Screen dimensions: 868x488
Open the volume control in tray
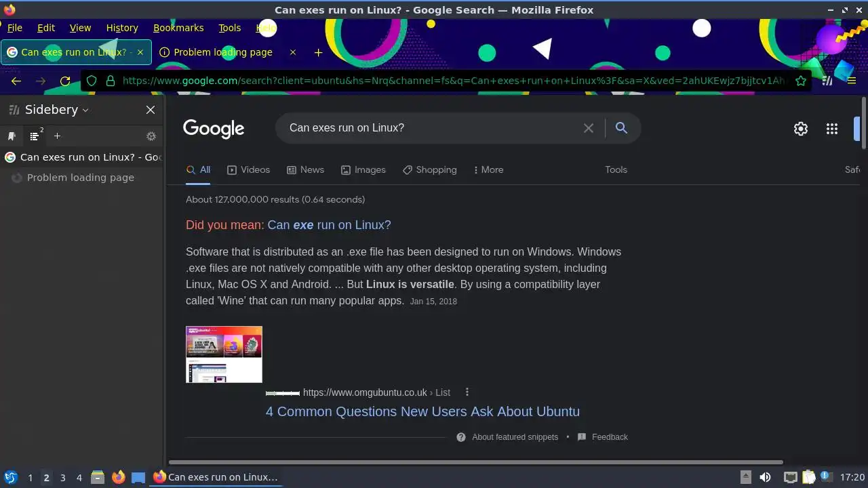pos(765,477)
